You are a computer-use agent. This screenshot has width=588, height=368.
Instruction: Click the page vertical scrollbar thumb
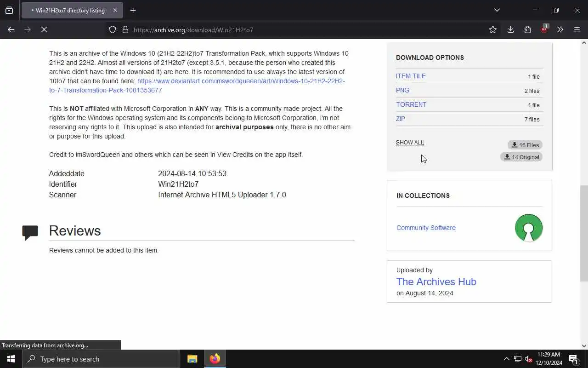(584, 233)
